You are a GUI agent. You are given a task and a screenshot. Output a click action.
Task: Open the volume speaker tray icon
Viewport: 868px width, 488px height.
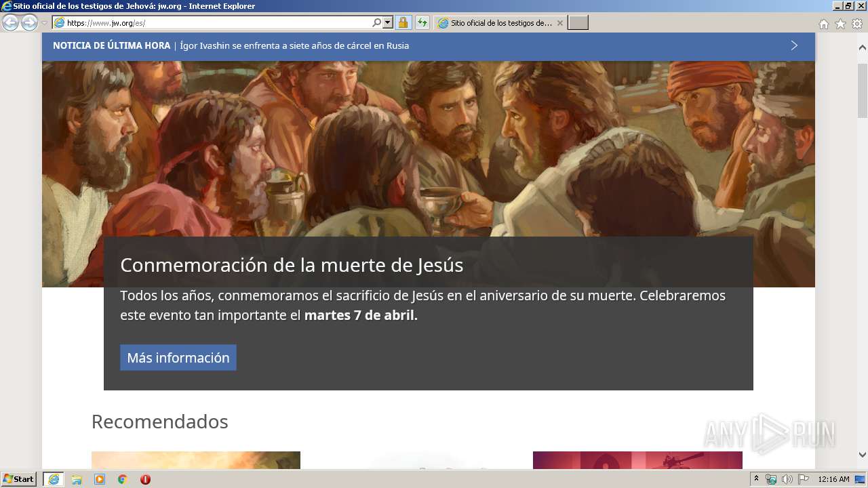pyautogui.click(x=787, y=479)
